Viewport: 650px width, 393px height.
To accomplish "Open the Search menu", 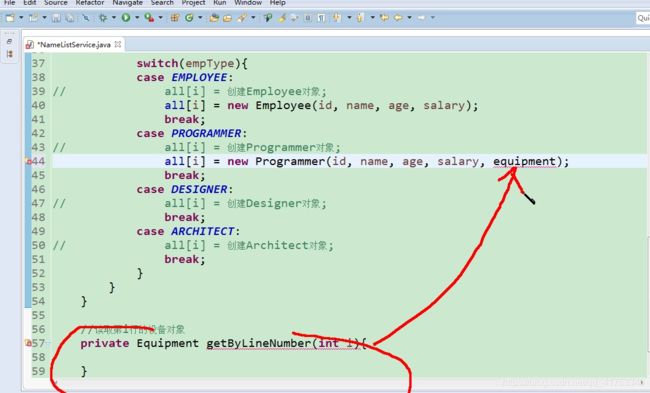I will click(162, 2).
